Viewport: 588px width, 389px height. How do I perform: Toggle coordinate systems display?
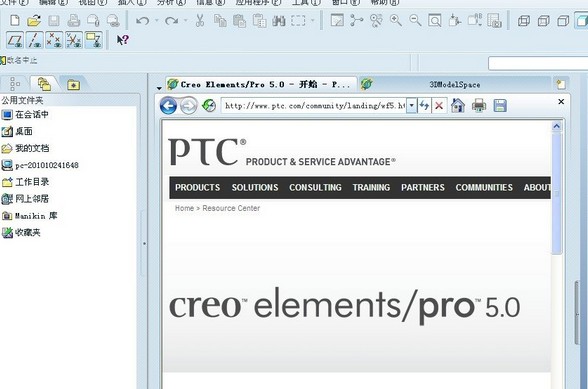pyautogui.click(x=74, y=40)
